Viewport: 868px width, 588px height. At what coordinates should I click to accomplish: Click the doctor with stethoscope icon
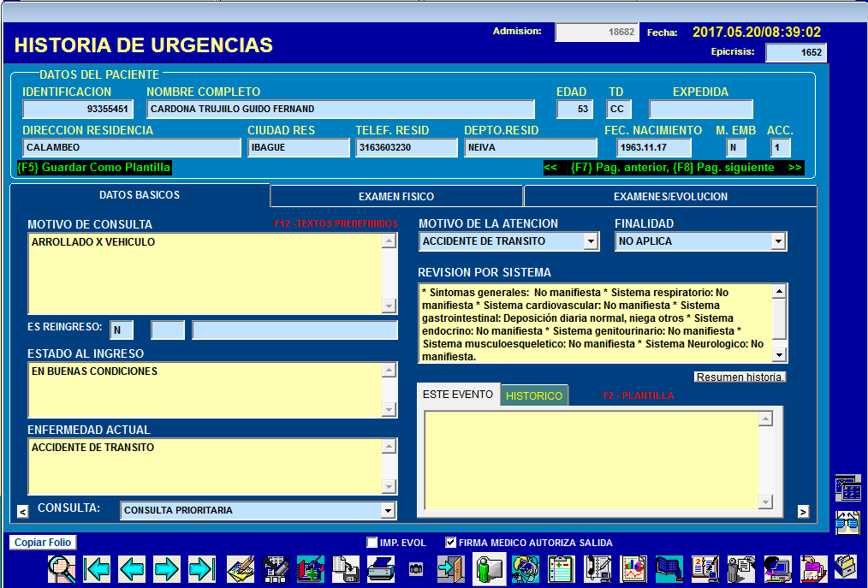tap(526, 569)
